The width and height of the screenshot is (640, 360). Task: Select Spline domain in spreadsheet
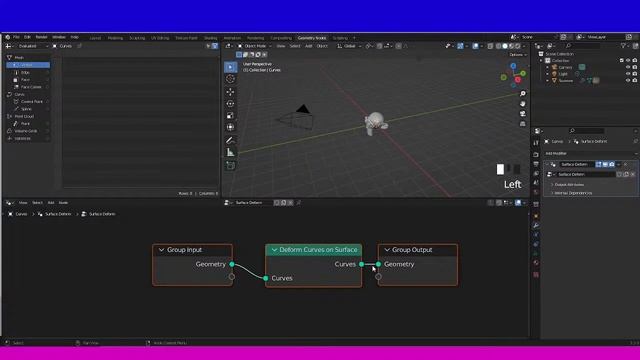click(29, 109)
